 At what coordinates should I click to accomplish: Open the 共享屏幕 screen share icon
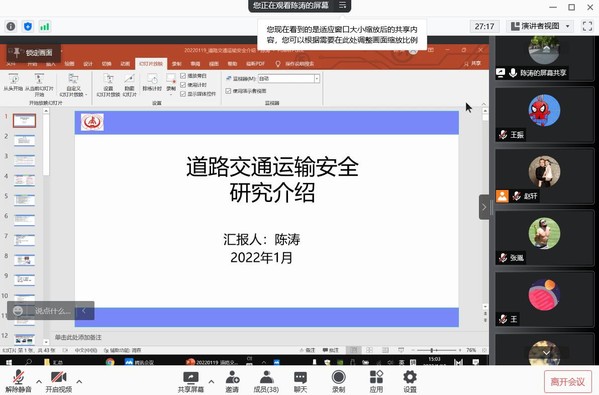[x=191, y=377]
